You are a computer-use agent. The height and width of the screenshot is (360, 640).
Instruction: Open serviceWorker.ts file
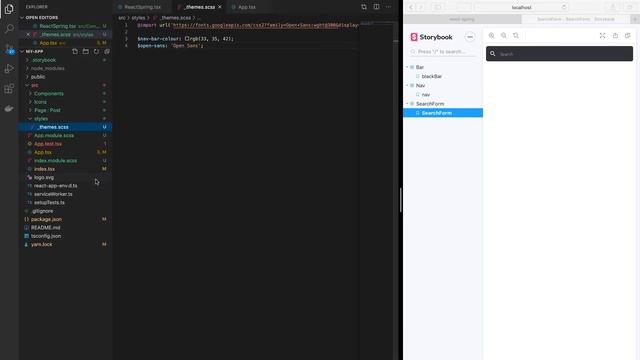coord(53,194)
